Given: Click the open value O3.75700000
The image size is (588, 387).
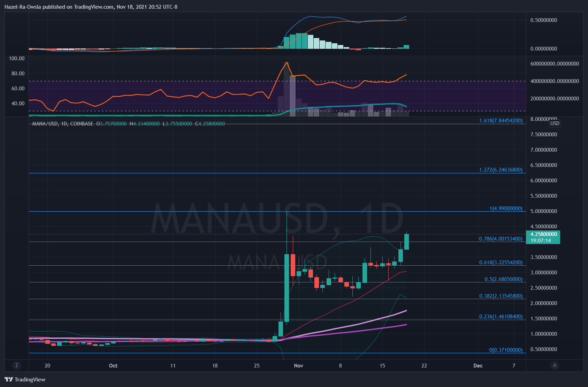Looking at the screenshot, I should click(112, 124).
